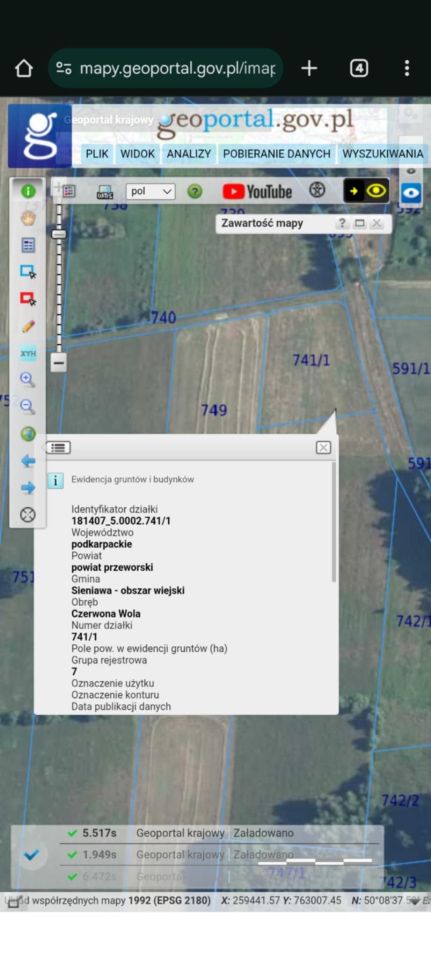
Task: Click the 1992 (EPSG 2180) coordinate system
Action: click(170, 901)
